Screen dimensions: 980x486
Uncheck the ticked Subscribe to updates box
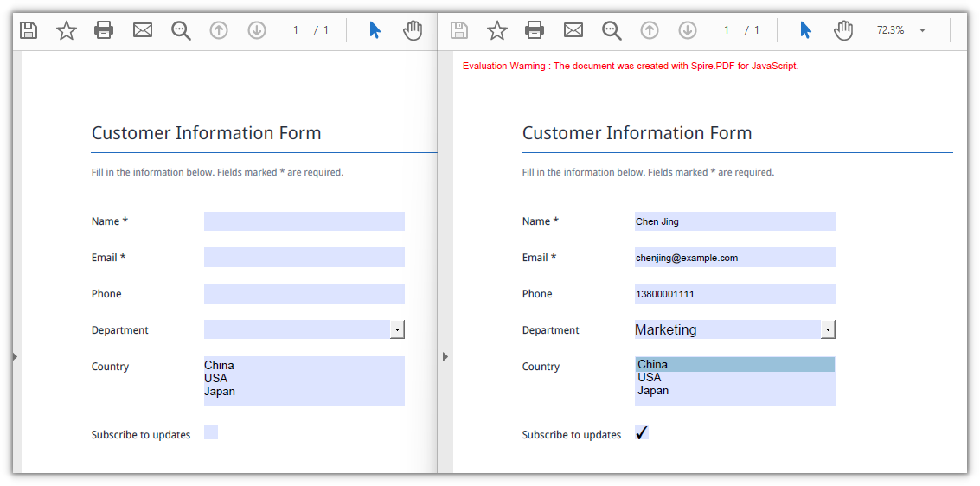click(641, 432)
